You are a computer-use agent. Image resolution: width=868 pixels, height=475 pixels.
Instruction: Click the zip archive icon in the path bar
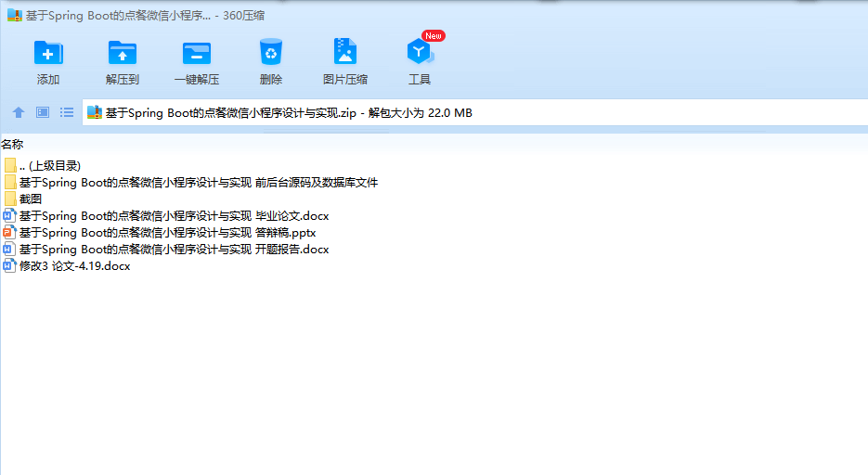[95, 113]
